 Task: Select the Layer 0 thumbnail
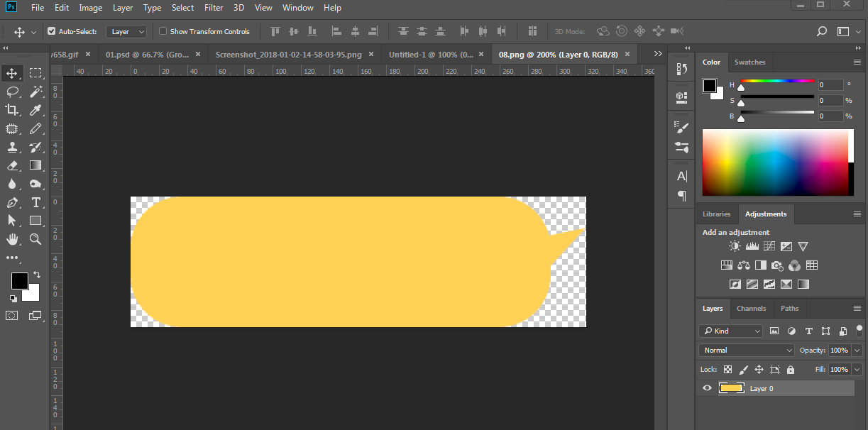(732, 388)
